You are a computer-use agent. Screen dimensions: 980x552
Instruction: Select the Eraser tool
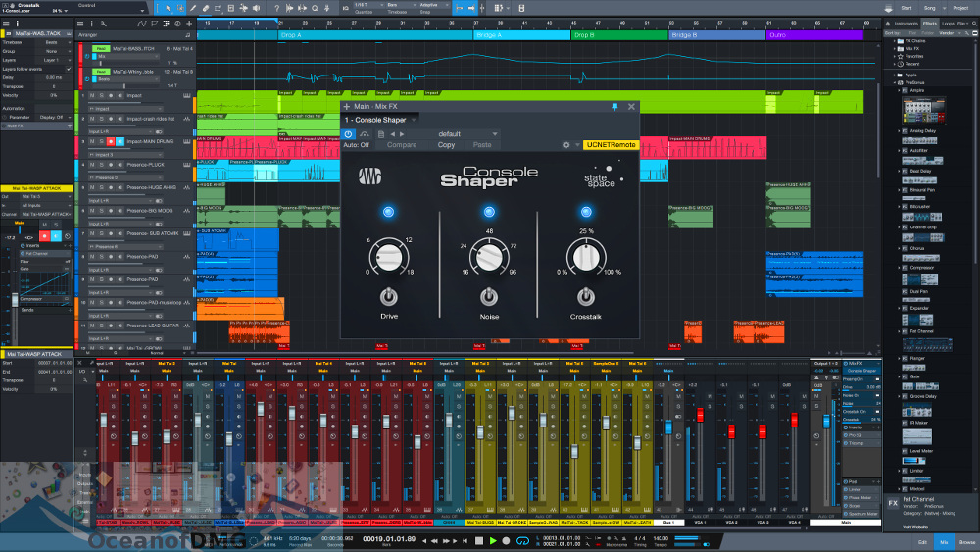point(205,8)
